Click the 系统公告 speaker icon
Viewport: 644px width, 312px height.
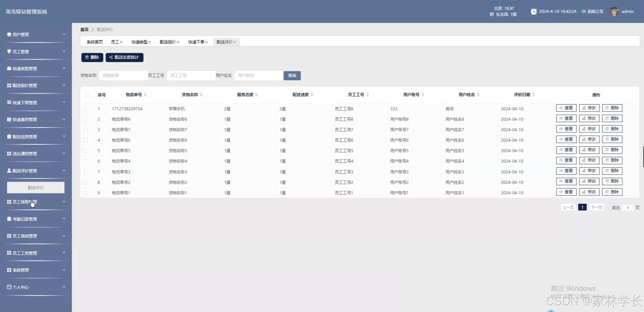(583, 11)
